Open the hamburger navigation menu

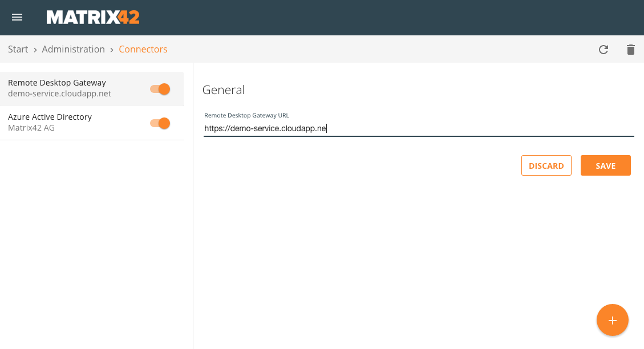tap(17, 17)
